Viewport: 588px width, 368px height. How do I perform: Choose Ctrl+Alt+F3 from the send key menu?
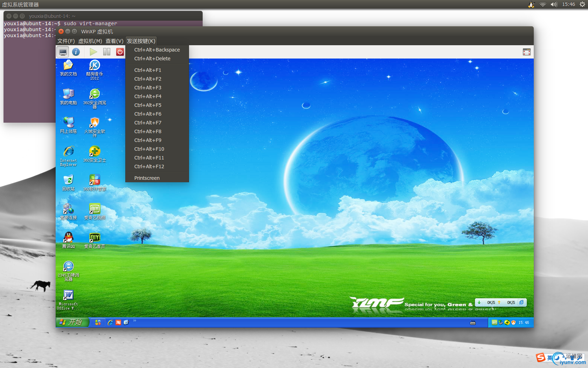pyautogui.click(x=157, y=88)
